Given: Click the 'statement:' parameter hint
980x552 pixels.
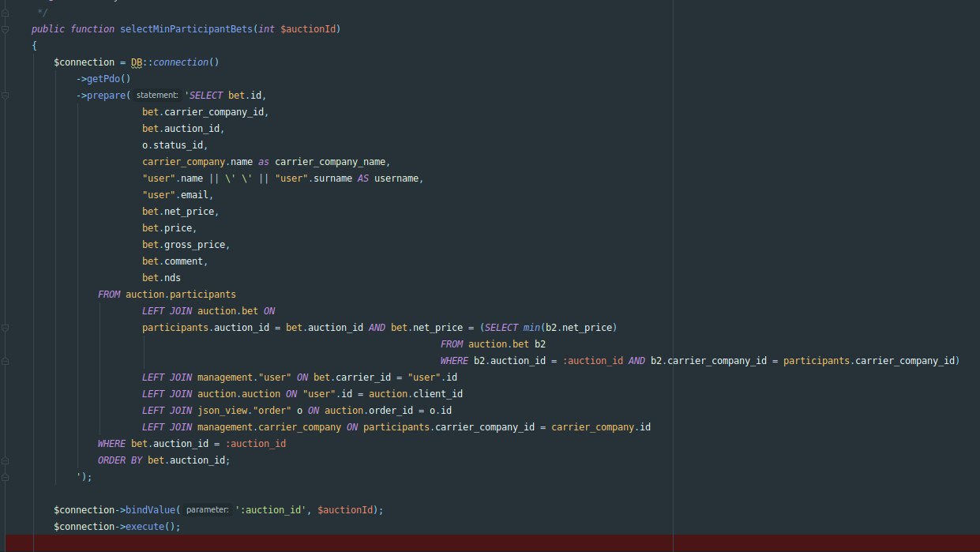Looking at the screenshot, I should 157,95.
